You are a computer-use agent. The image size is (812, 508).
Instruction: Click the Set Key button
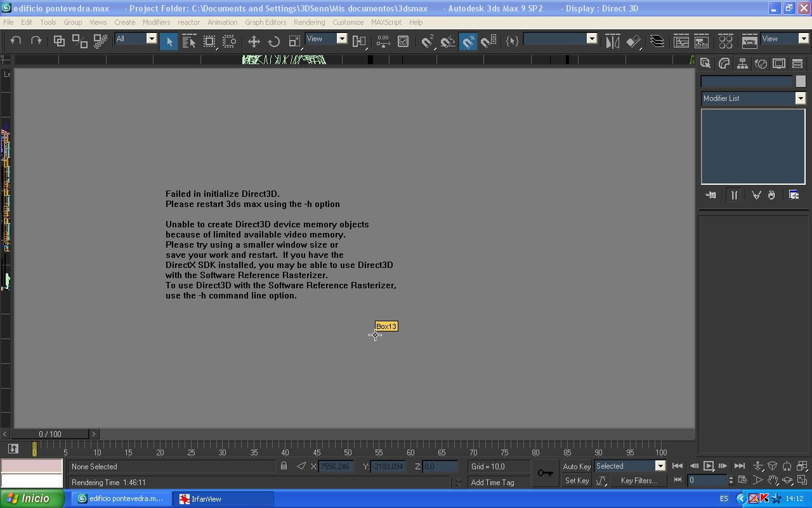pyautogui.click(x=577, y=481)
